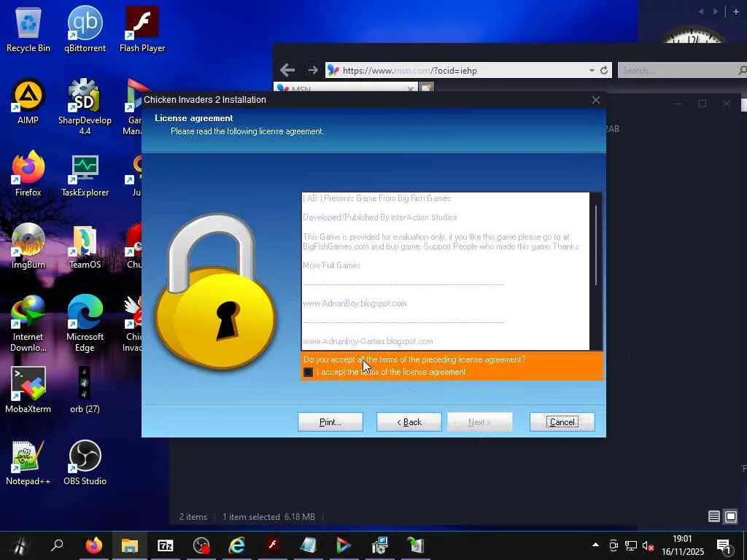The width and height of the screenshot is (747, 560).
Task: Select the Flash Player desktop shortcut
Action: click(x=142, y=29)
